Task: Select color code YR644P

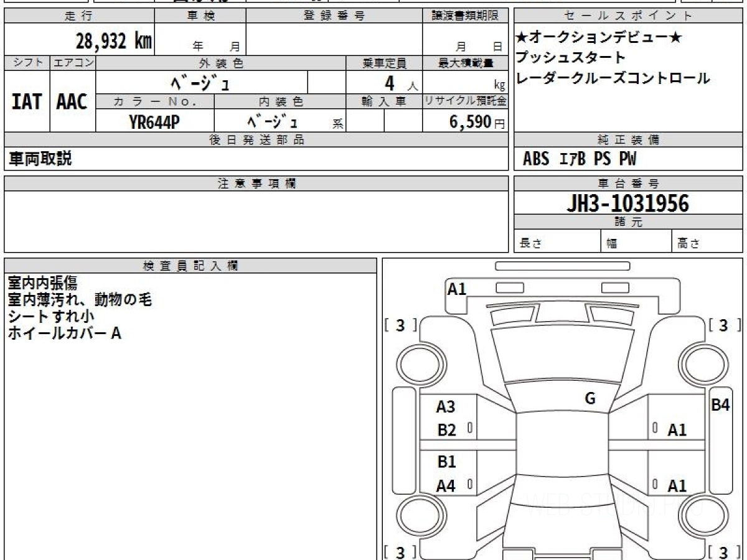Action: tap(154, 123)
